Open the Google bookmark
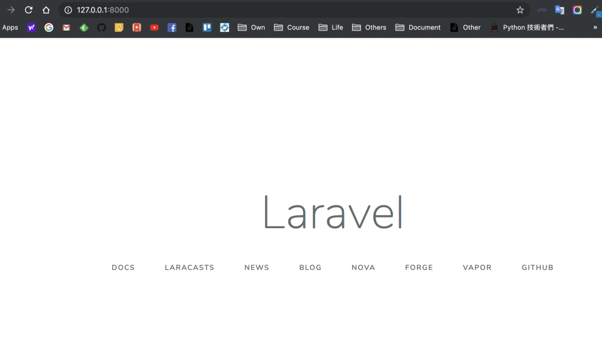The image size is (602, 364). coord(49,27)
